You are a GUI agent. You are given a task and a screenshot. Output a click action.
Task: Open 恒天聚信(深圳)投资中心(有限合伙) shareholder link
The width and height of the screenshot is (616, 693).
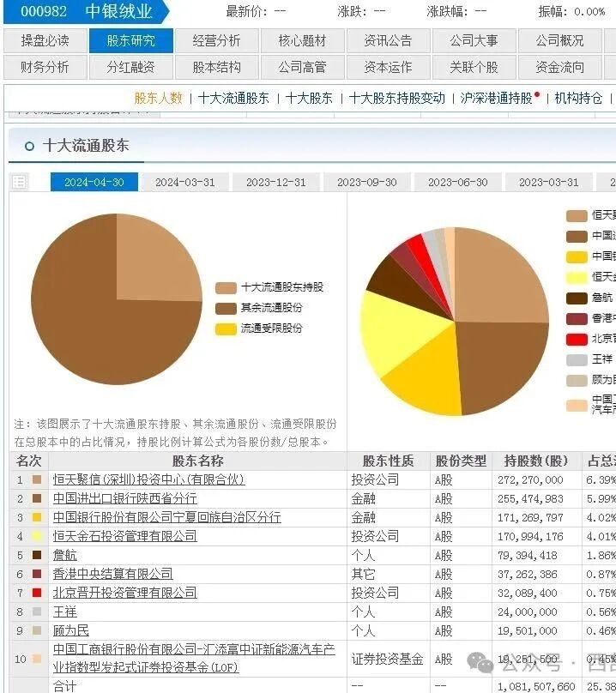pyautogui.click(x=148, y=479)
